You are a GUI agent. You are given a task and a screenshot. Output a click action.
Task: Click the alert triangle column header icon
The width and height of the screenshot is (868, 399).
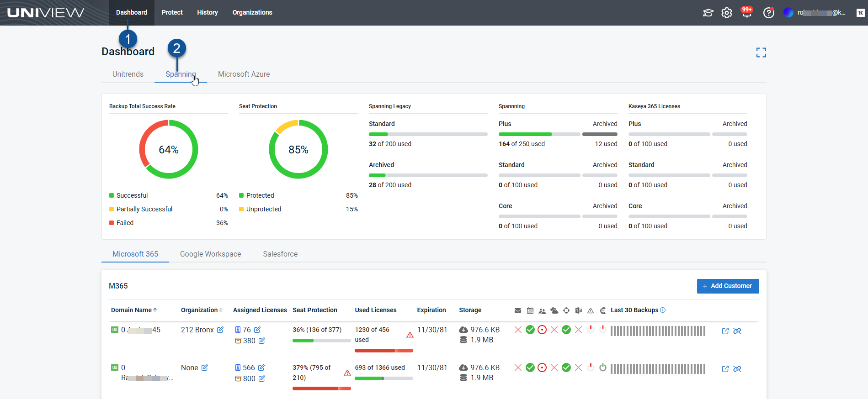[591, 310]
